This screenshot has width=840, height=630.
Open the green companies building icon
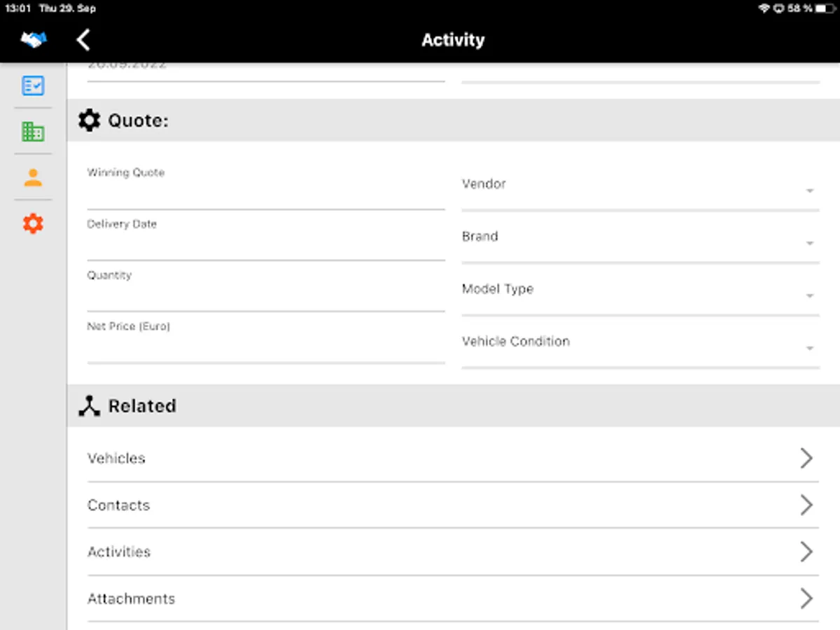click(33, 131)
